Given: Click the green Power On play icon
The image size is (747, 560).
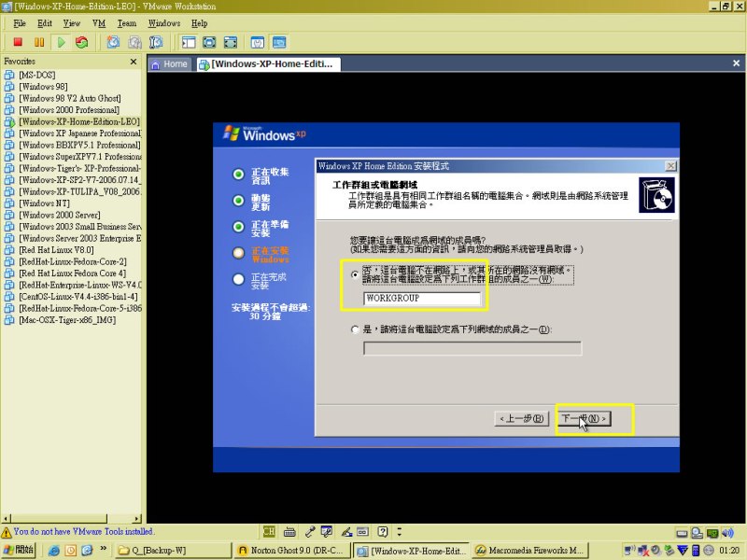Looking at the screenshot, I should pyautogui.click(x=61, y=42).
